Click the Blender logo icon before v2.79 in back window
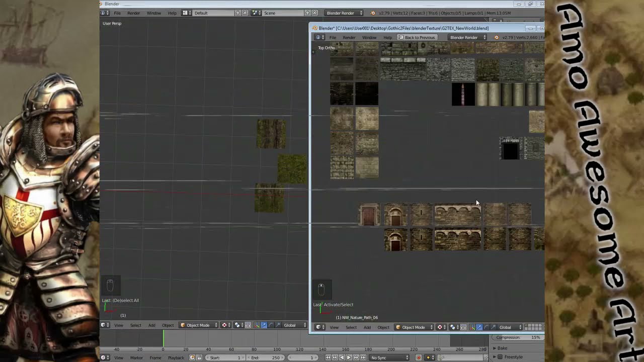This screenshot has width=644, height=362. [373, 13]
